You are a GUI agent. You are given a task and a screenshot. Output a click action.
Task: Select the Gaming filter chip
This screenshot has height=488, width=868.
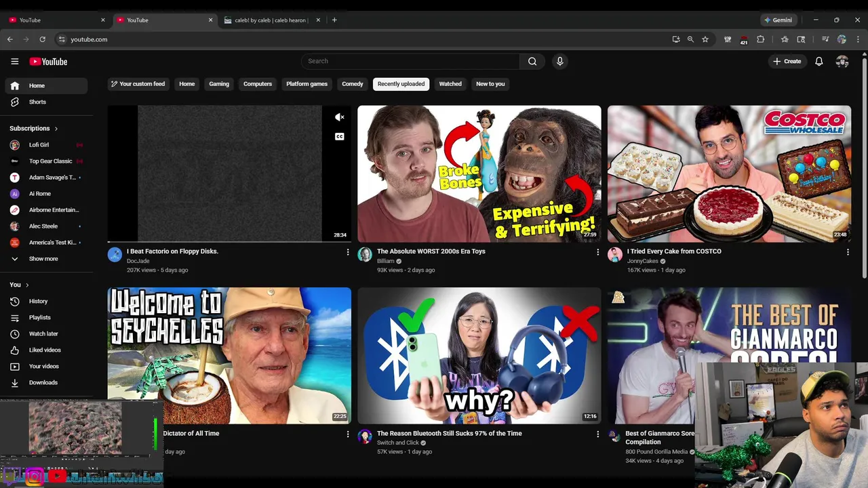[x=219, y=84]
